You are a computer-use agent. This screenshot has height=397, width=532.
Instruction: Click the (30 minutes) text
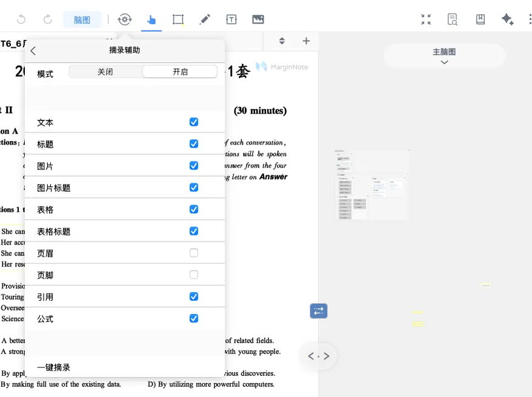tap(260, 111)
